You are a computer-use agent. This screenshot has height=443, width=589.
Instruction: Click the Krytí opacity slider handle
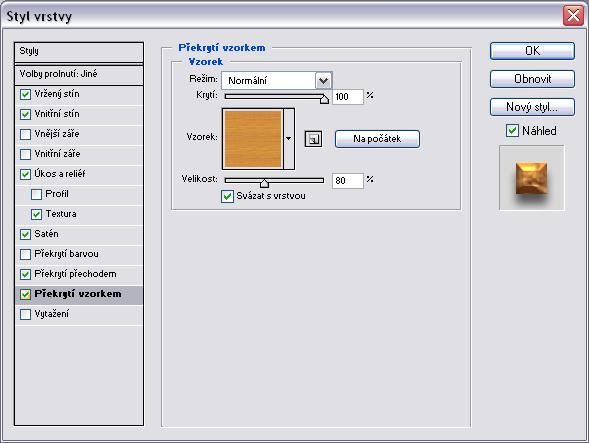(324, 99)
